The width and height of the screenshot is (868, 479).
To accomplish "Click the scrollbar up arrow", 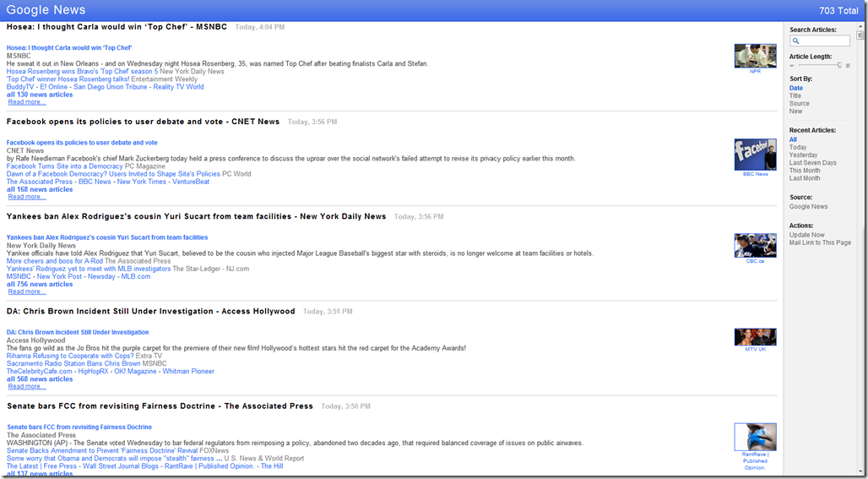I will pyautogui.click(x=860, y=26).
